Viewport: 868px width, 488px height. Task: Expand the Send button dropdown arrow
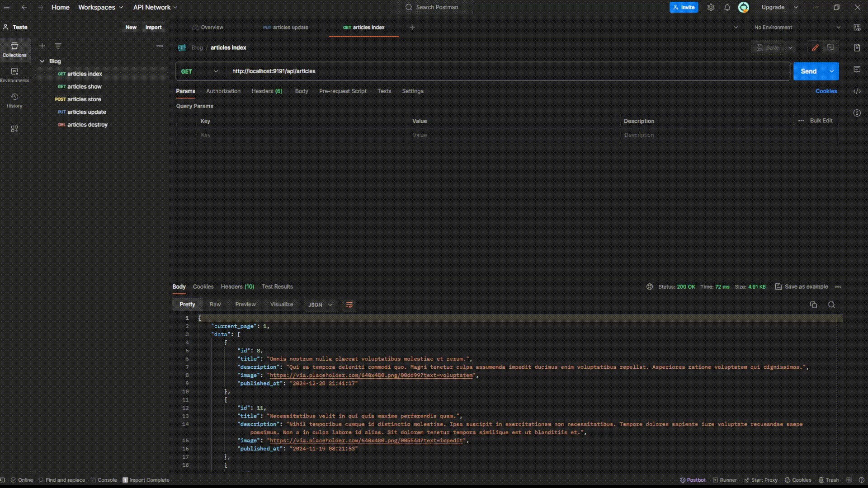pyautogui.click(x=831, y=71)
